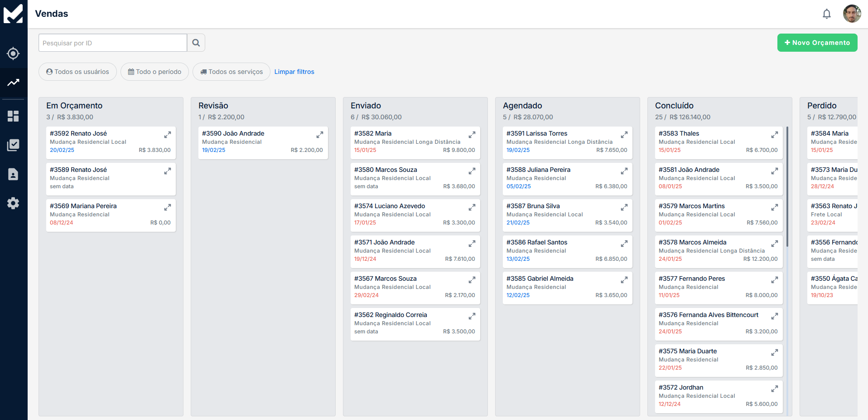Expand the #3583 Thales card in Concluído
This screenshot has height=420, width=868.
(774, 134)
